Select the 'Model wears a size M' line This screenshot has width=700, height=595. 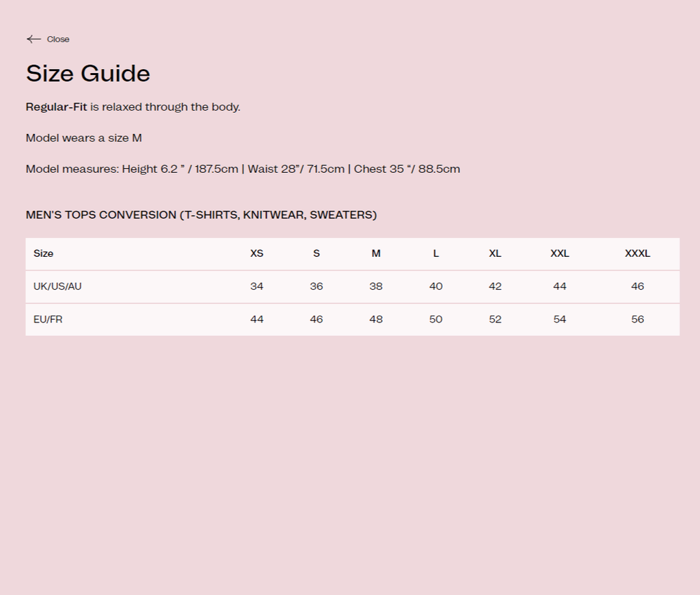pyautogui.click(x=84, y=138)
